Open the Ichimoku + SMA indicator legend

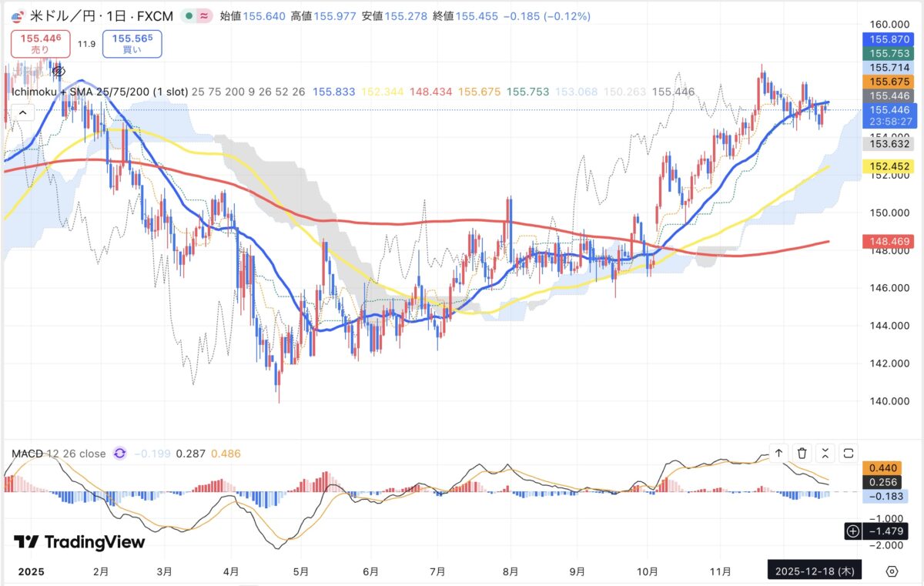pos(99,92)
